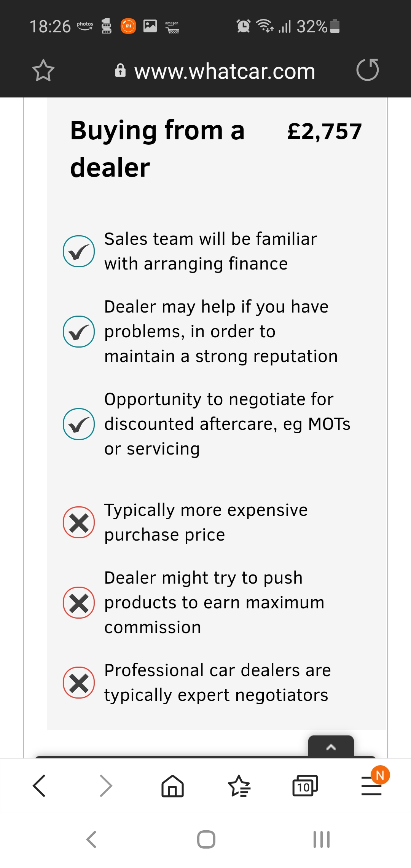Tap the checkmark beside strong reputation item
This screenshot has height=868, width=411.
[x=79, y=332]
